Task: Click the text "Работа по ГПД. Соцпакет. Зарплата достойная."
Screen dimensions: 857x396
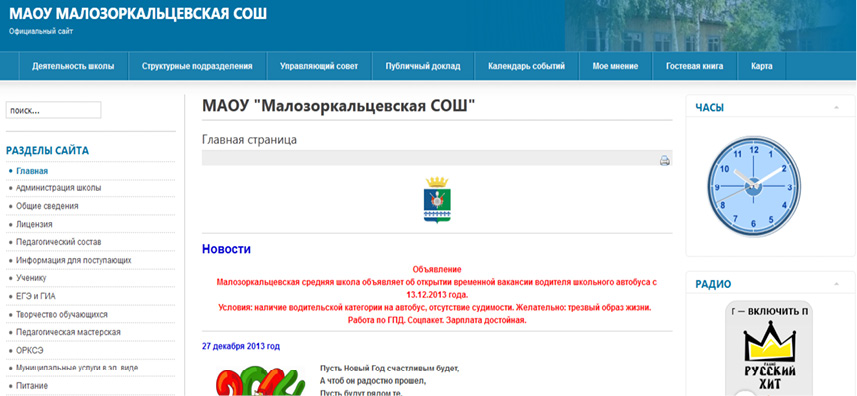Action: [x=437, y=320]
